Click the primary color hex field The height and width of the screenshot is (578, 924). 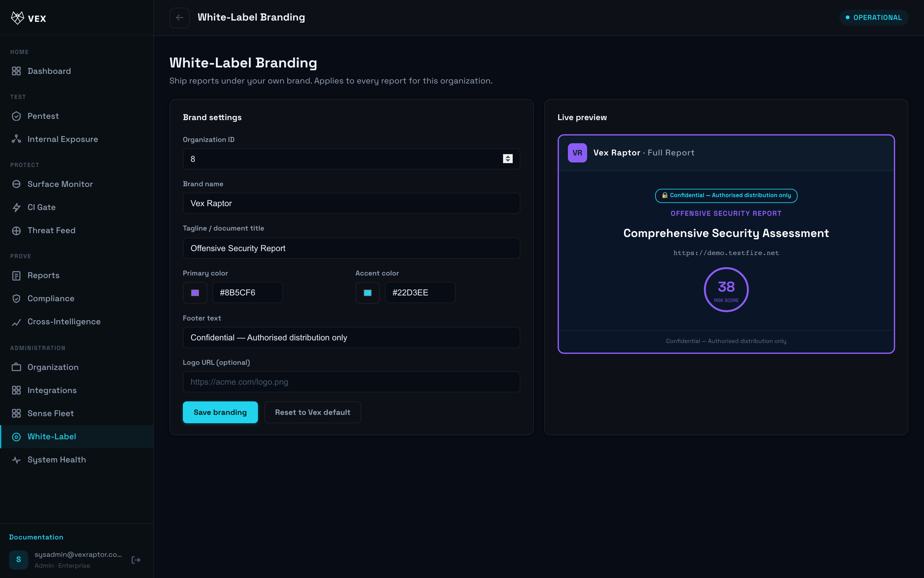click(247, 293)
